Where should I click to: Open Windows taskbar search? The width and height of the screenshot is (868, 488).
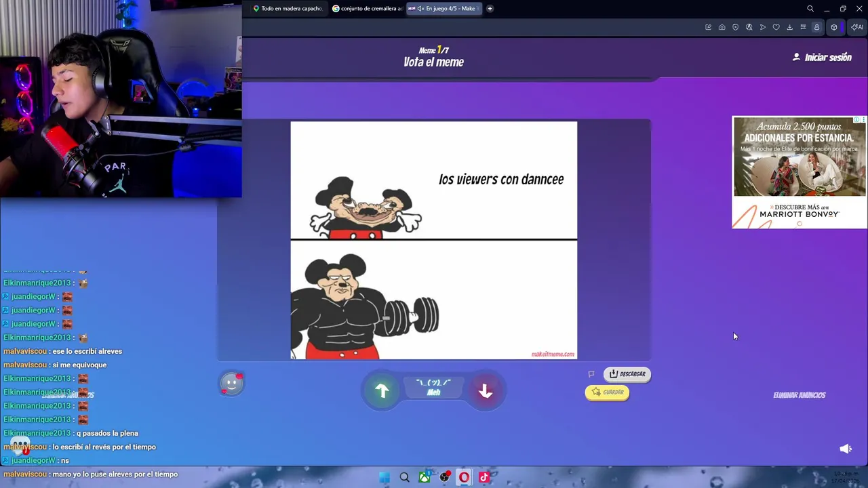[404, 477]
